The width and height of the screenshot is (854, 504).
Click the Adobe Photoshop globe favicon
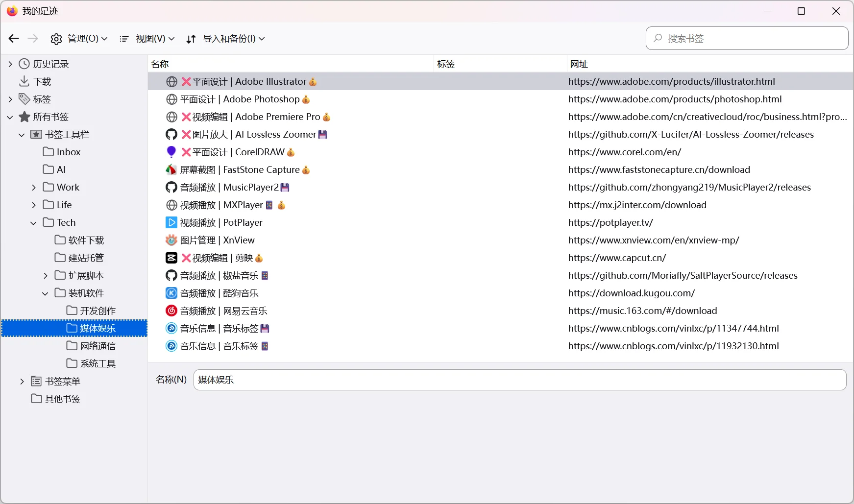[171, 99]
